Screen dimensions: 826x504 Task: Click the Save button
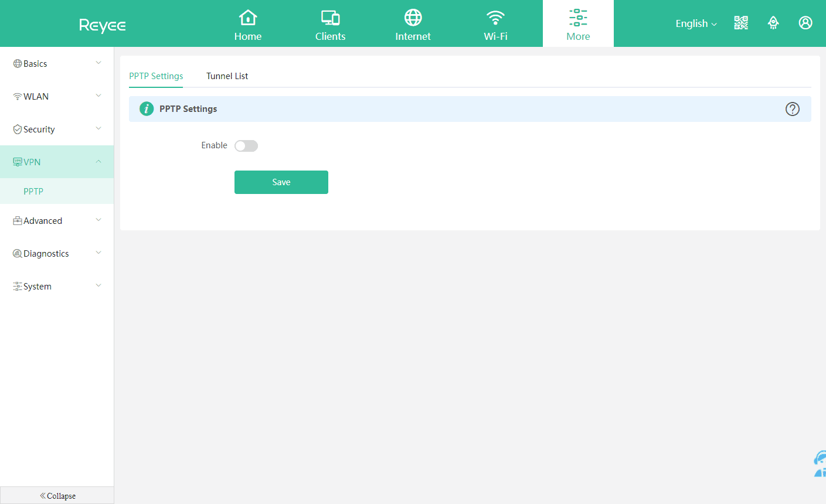(x=281, y=182)
